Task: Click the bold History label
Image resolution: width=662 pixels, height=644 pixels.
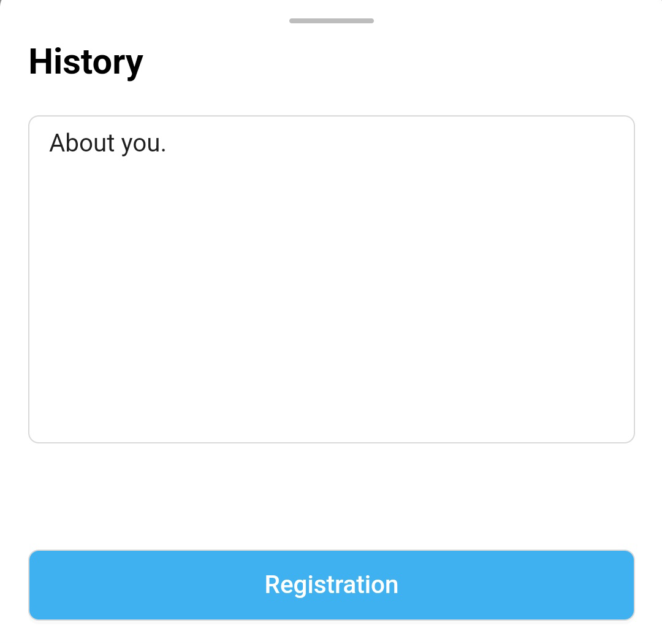Action: click(86, 62)
